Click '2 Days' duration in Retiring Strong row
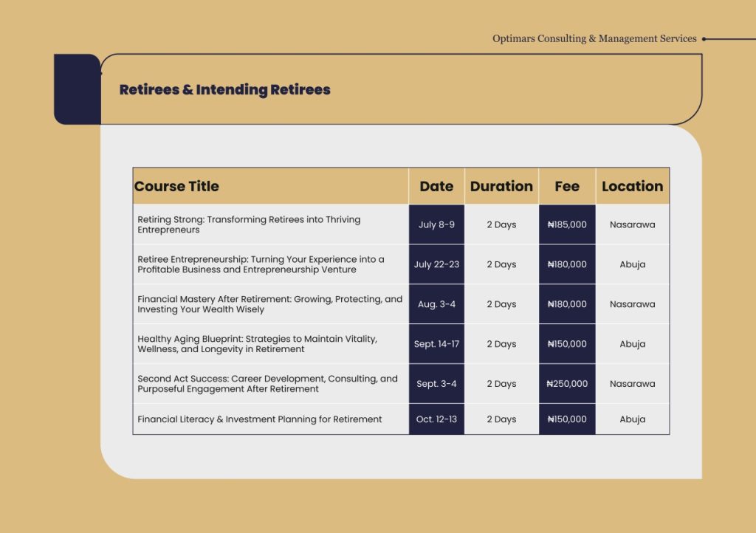The height and width of the screenshot is (533, 756). tap(501, 224)
